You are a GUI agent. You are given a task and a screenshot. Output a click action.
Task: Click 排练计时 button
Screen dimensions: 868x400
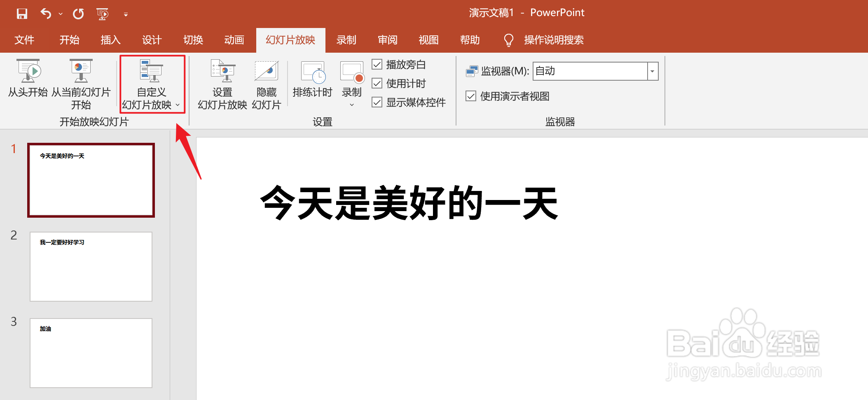[312, 79]
